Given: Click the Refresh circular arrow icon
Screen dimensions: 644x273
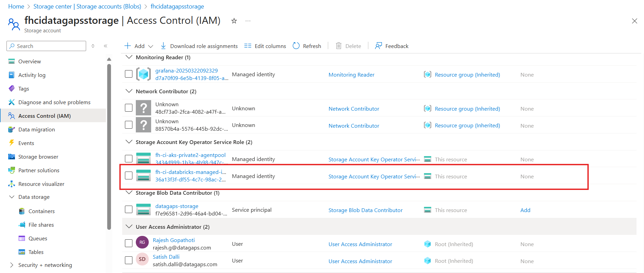Looking at the screenshot, I should (296, 46).
